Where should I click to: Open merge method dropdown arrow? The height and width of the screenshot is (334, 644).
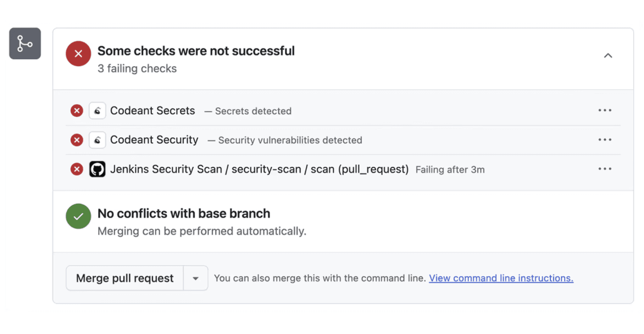[x=195, y=278]
